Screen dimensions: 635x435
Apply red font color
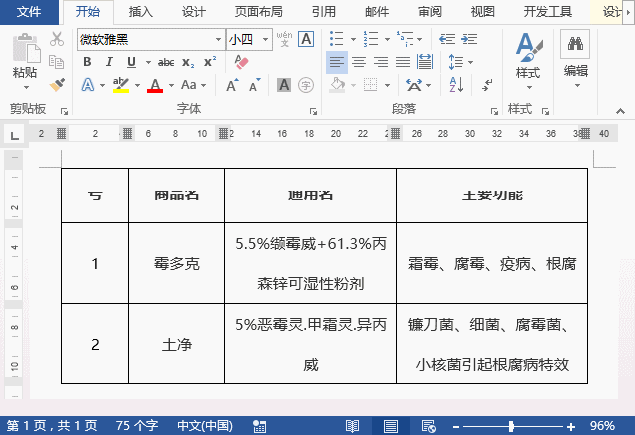click(155, 85)
